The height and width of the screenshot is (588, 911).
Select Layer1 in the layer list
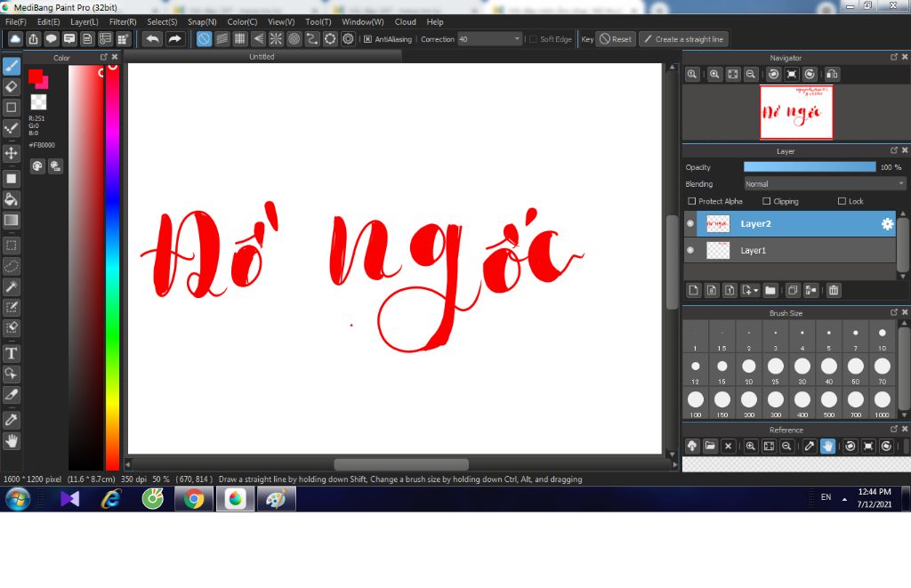point(790,251)
